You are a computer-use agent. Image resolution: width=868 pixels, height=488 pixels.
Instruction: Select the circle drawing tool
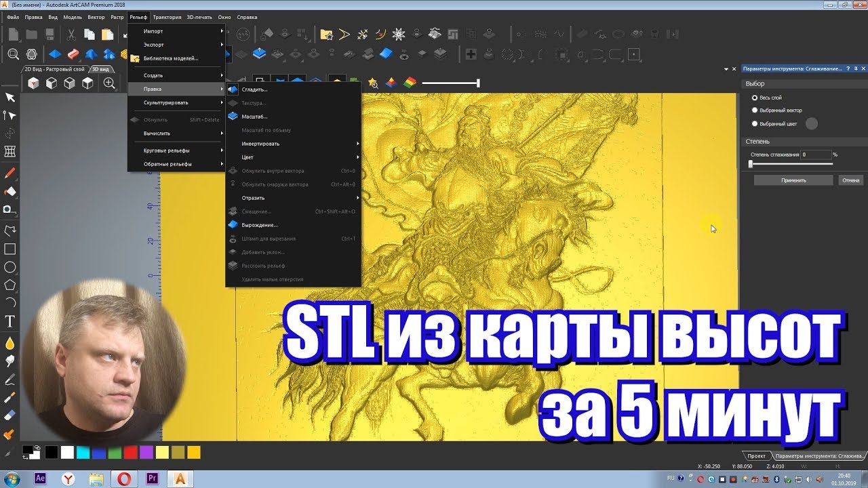click(9, 267)
